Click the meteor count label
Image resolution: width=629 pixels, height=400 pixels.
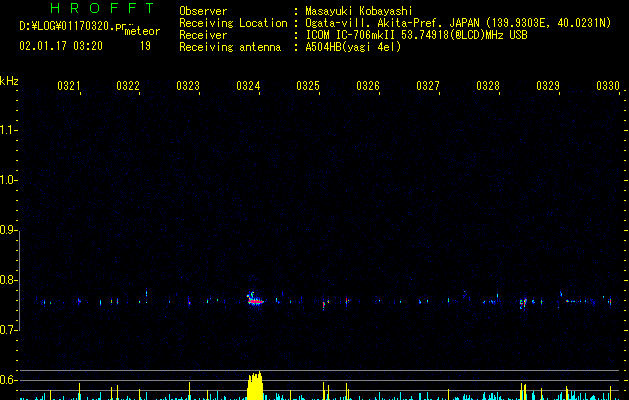click(142, 31)
